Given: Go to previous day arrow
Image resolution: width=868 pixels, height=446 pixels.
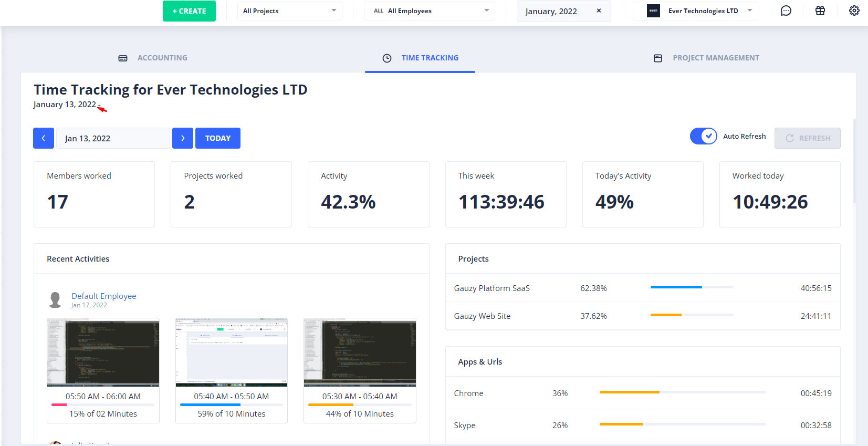Looking at the screenshot, I should (x=44, y=138).
